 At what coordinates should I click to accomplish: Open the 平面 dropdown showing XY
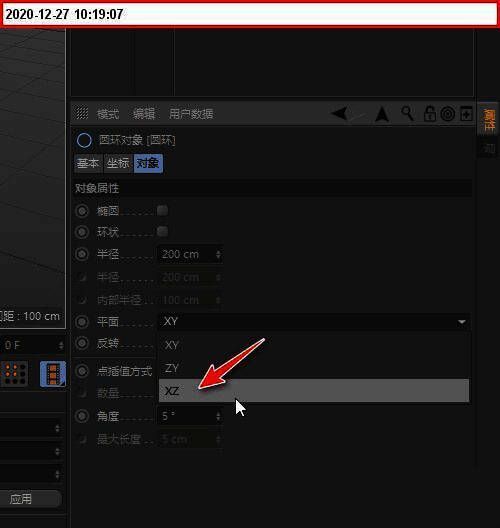click(314, 322)
